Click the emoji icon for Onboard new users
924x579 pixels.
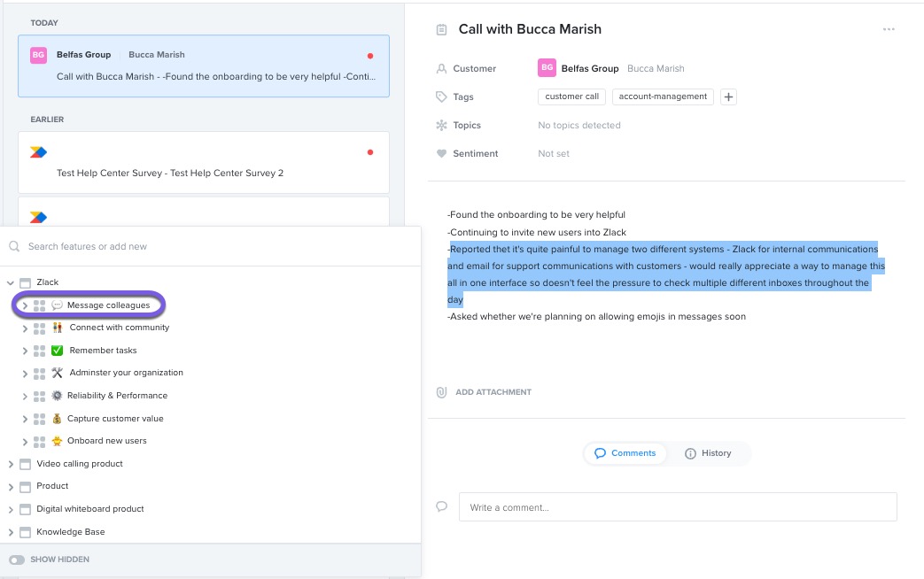(58, 441)
